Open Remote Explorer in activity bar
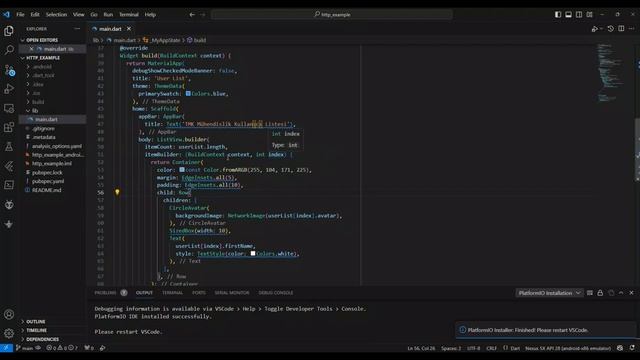The image size is (640, 360). click(9, 109)
